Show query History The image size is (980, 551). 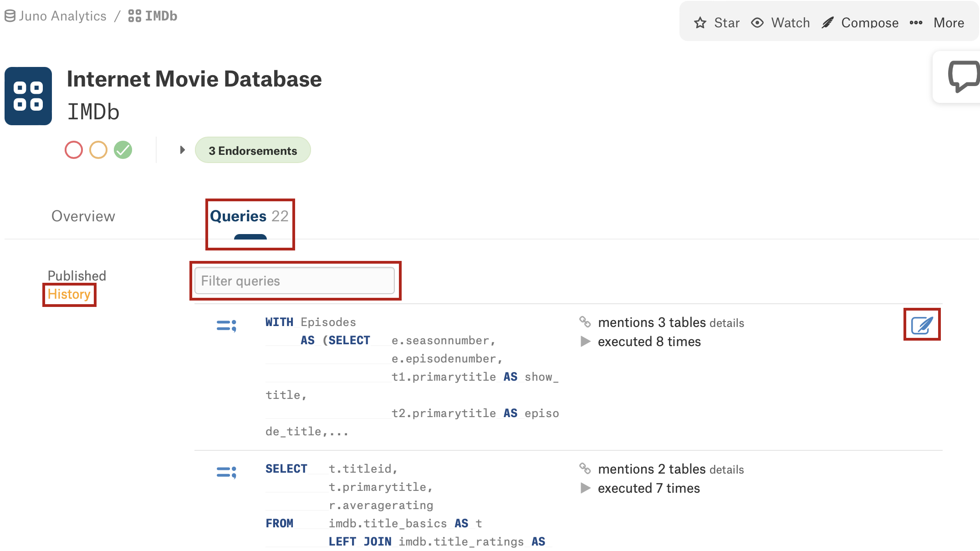pos(69,294)
